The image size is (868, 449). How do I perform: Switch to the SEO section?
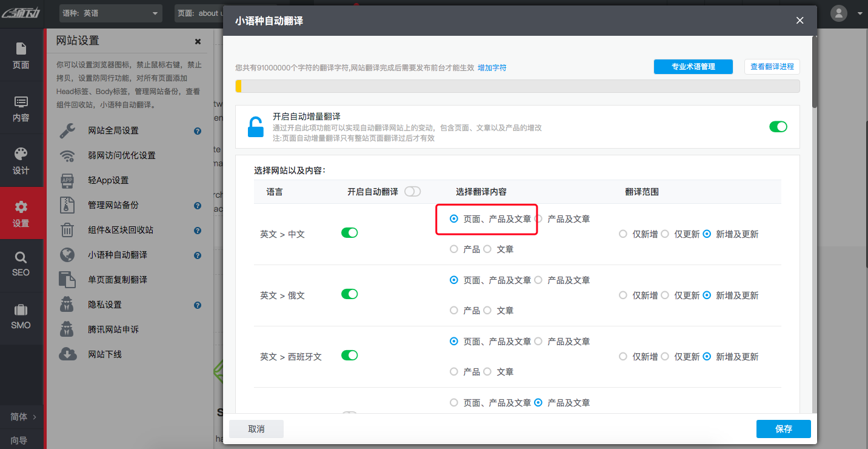[21, 265]
